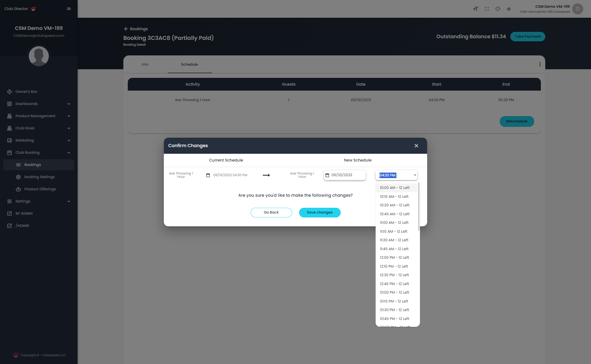Click the font size icon in top bar
This screenshot has height=364, width=591.
coord(476,9)
